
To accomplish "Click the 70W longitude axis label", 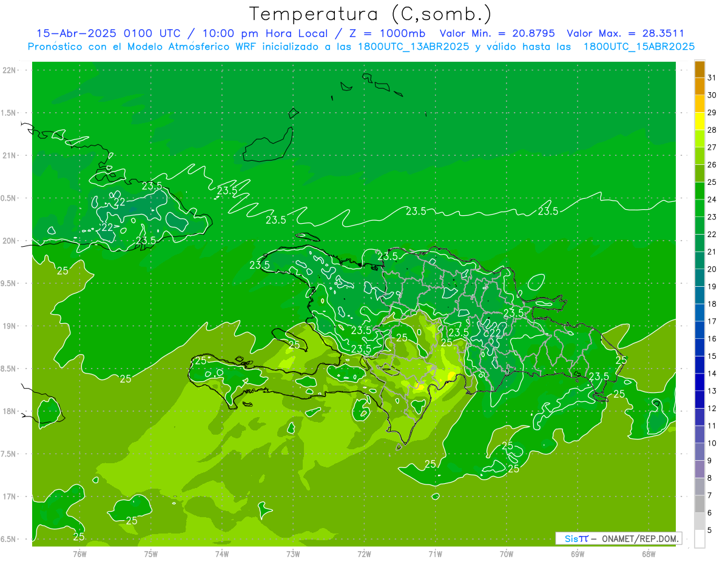I will [x=507, y=554].
